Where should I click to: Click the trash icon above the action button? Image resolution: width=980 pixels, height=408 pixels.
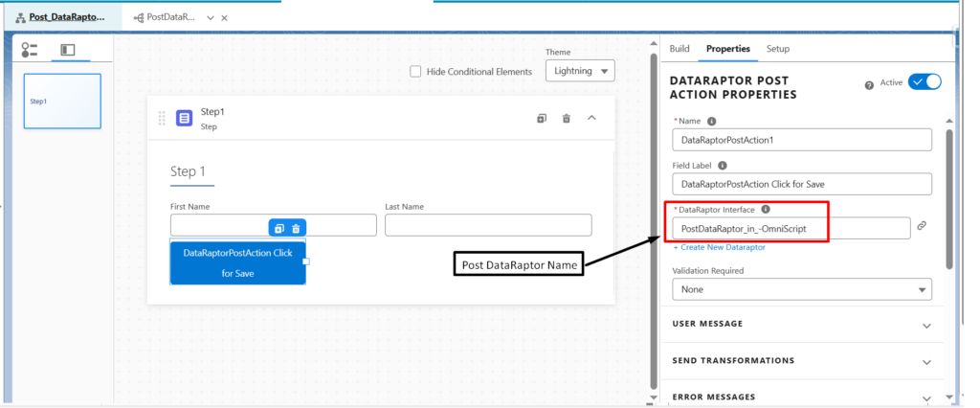pyautogui.click(x=297, y=228)
